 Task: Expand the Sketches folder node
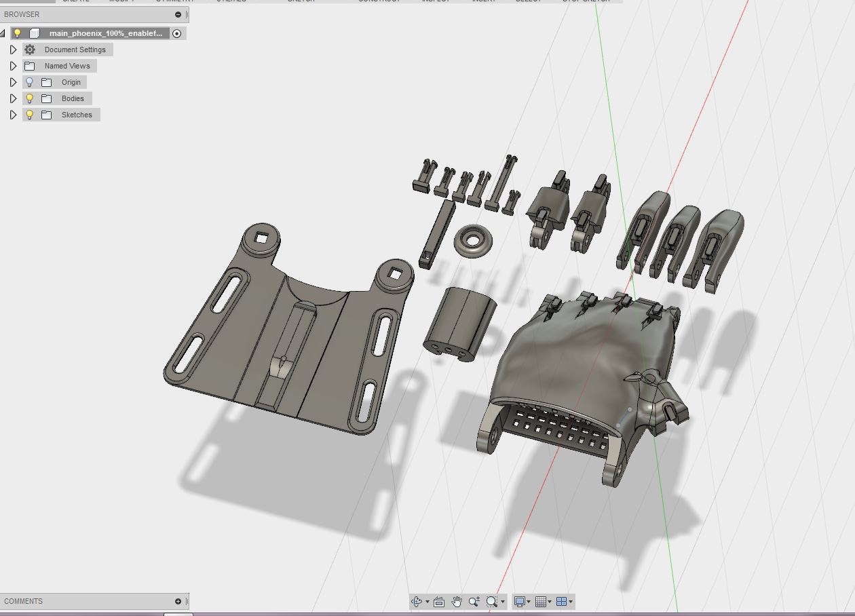[13, 115]
